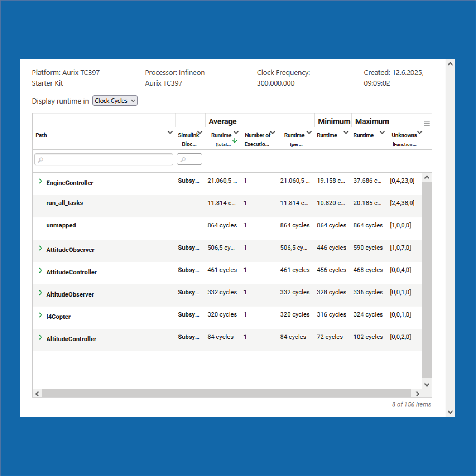Open the Unknowns column header dropdown
This screenshot has height=476, width=476.
pos(420,133)
